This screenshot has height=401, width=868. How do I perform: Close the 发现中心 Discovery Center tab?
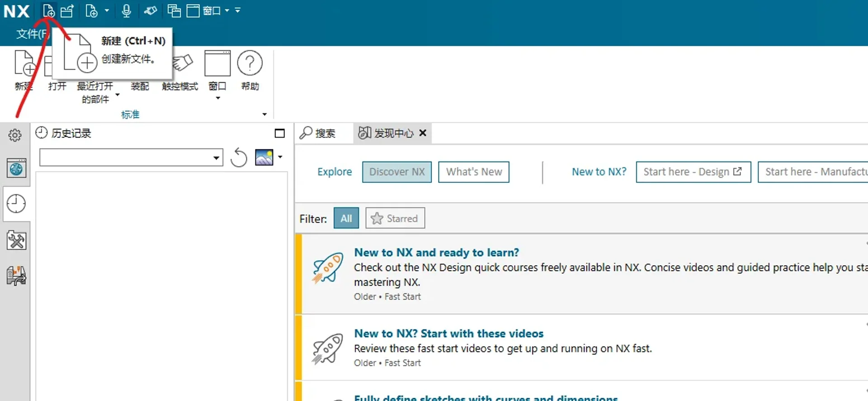click(423, 133)
